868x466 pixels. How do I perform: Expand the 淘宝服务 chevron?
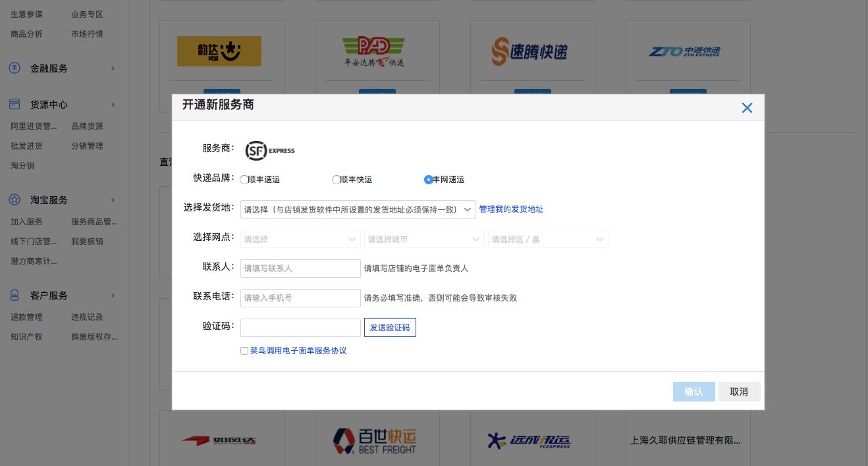pyautogui.click(x=113, y=200)
